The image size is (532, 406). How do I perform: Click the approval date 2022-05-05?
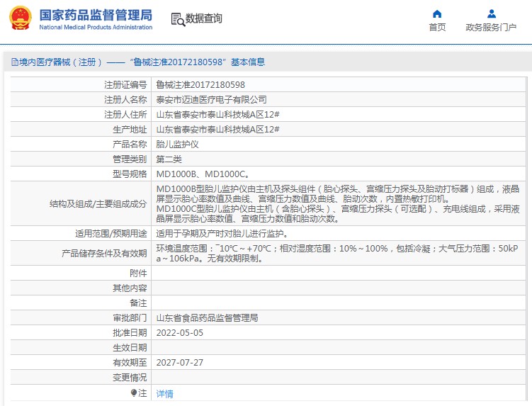(x=180, y=332)
